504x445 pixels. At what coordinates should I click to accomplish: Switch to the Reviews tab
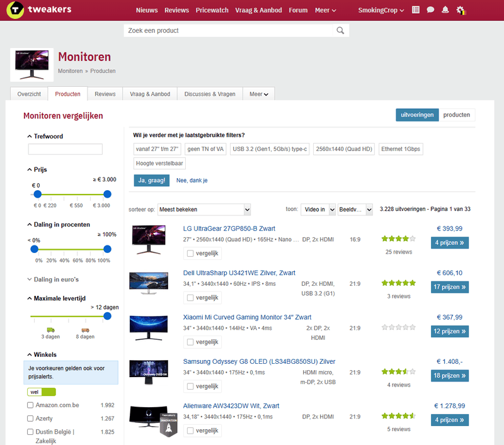coord(105,94)
